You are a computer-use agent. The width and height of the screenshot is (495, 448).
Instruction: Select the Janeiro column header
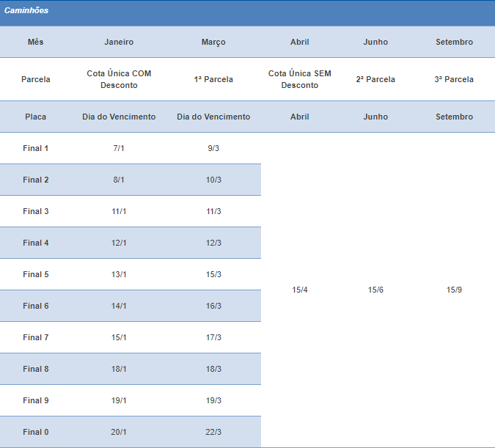click(119, 42)
